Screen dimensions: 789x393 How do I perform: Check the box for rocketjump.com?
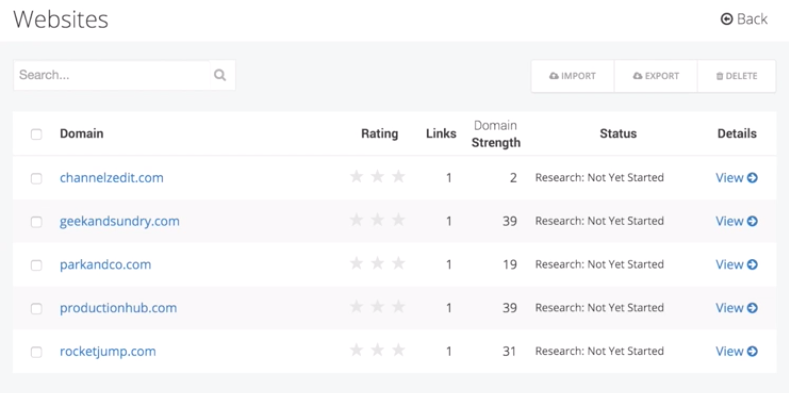(36, 352)
